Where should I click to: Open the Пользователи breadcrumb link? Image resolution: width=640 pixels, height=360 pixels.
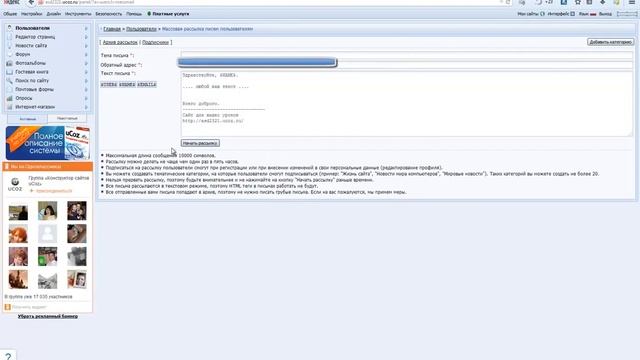pos(141,29)
